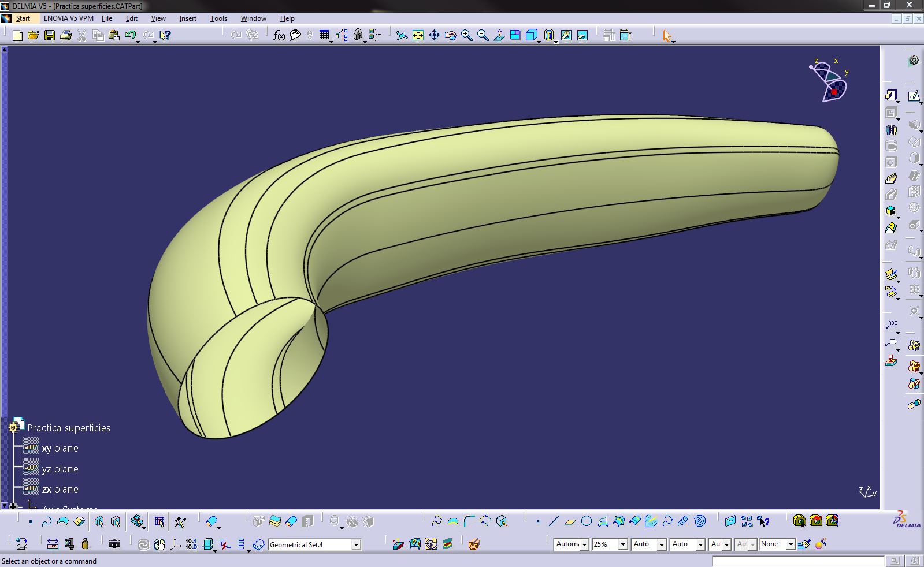This screenshot has width=924, height=567.
Task: Click the Zoom Out magnifier
Action: point(483,36)
